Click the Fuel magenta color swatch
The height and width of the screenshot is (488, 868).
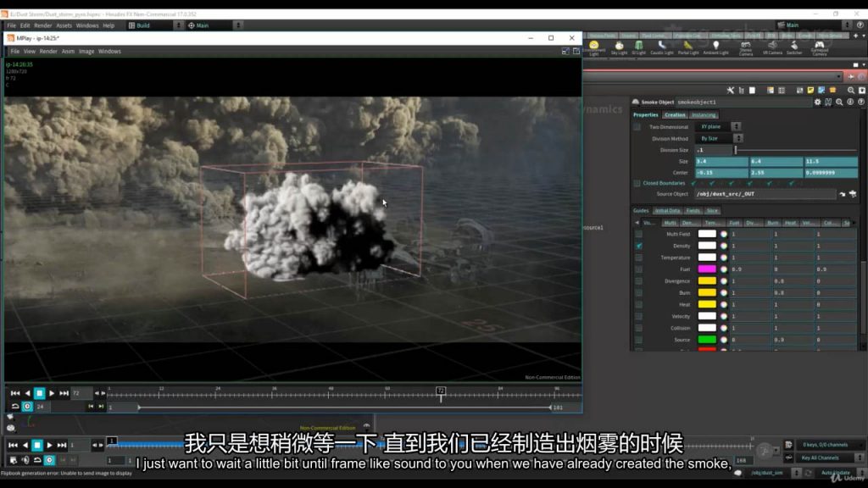pyautogui.click(x=707, y=269)
